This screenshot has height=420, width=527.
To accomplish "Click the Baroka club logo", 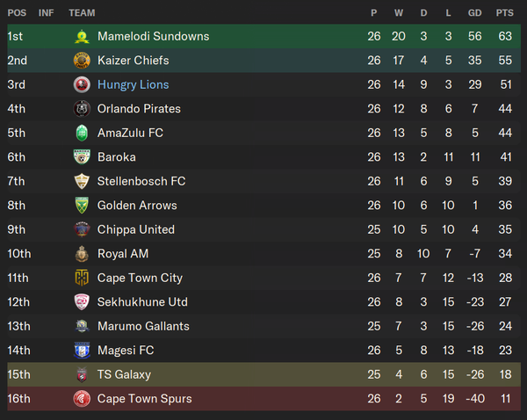I will click(x=82, y=157).
